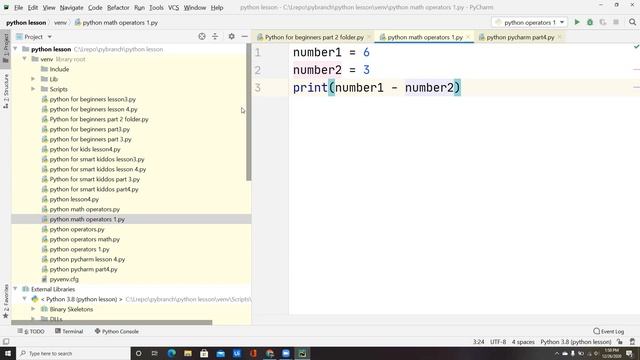Expand the Scripts folder
This screenshot has width=640, height=360.
coord(33,89)
